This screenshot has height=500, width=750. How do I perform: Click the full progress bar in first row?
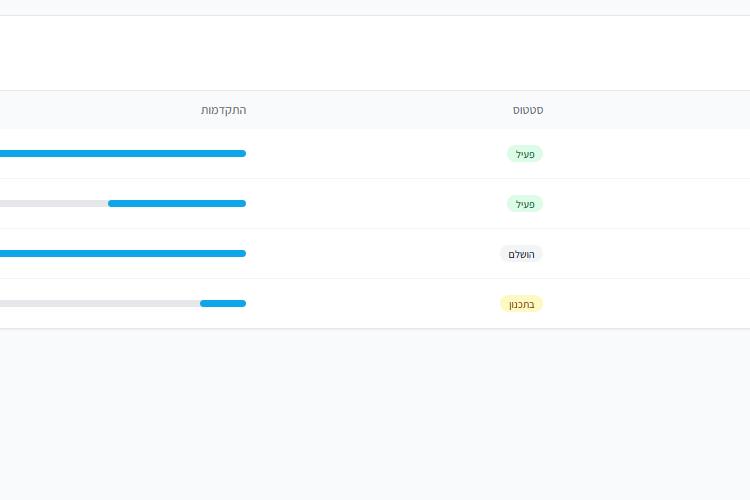pos(123,154)
